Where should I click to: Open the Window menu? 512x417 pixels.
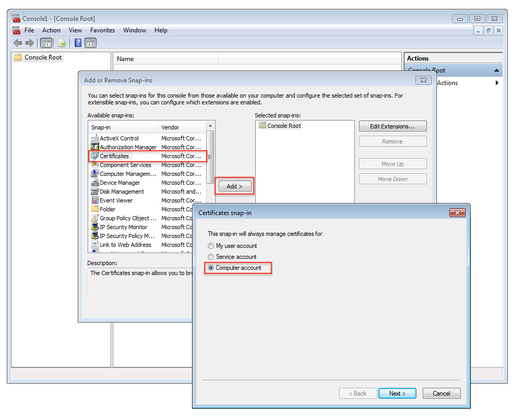pyautogui.click(x=135, y=30)
